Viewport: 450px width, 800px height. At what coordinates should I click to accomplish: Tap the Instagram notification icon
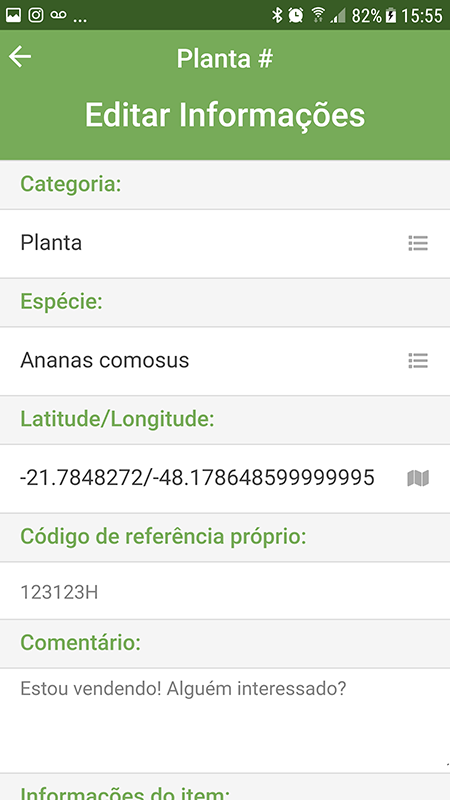pyautogui.click(x=36, y=15)
